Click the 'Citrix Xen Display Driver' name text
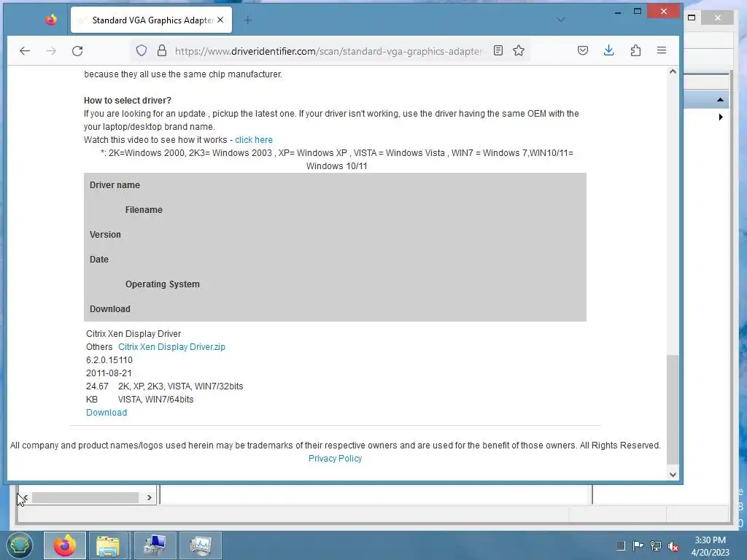This screenshot has height=560, width=747. [x=133, y=333]
